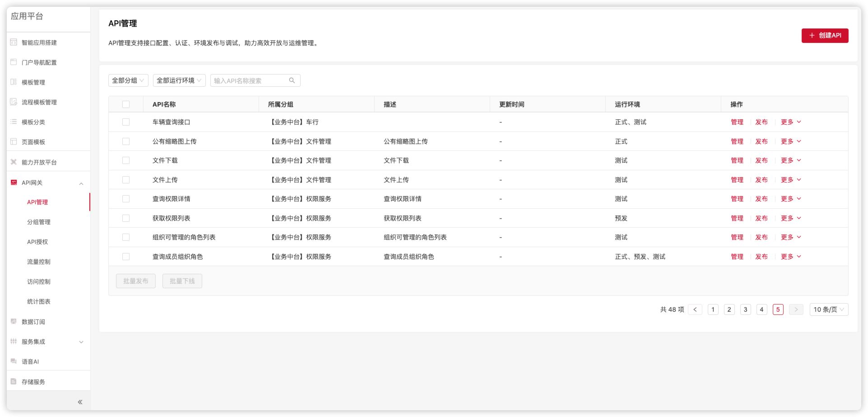Open 页面模板 using its sidebar icon
Viewport: 868px width, 417px height.
tap(13, 141)
